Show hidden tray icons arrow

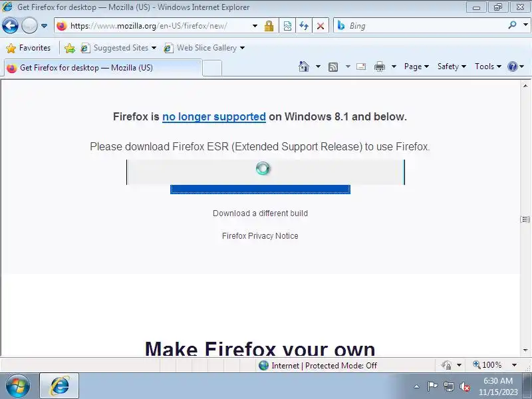417,386
